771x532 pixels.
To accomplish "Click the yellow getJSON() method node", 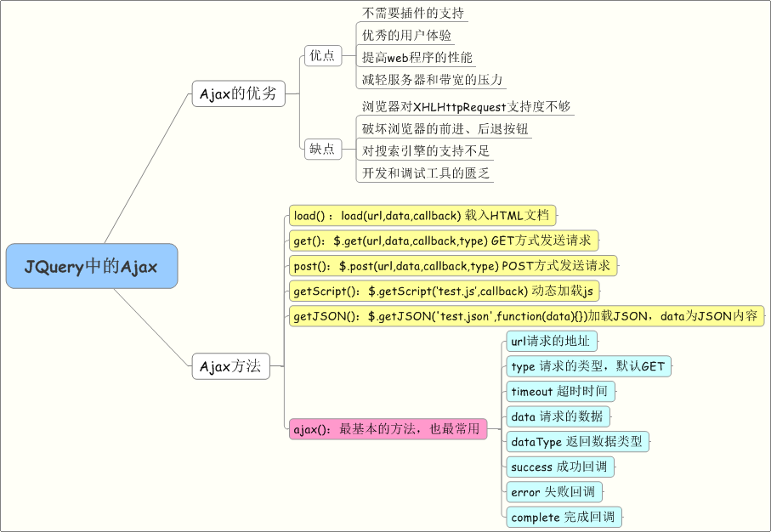I will pyautogui.click(x=527, y=316).
